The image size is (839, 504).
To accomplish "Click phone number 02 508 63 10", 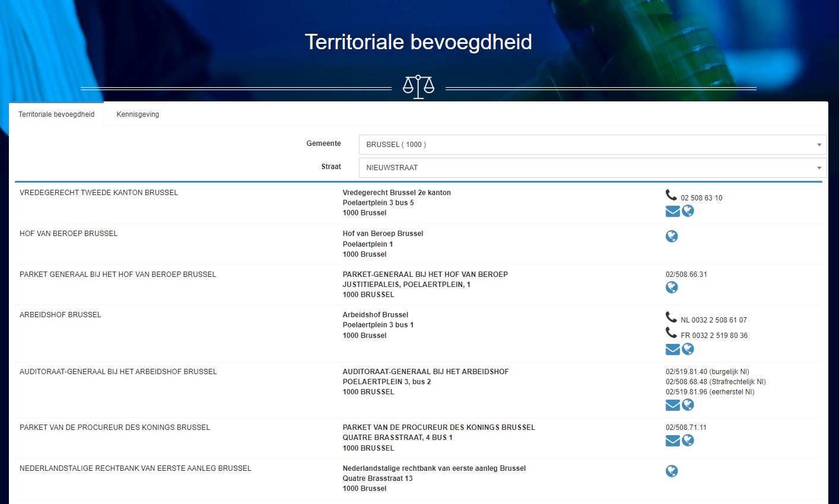I will pos(701,198).
